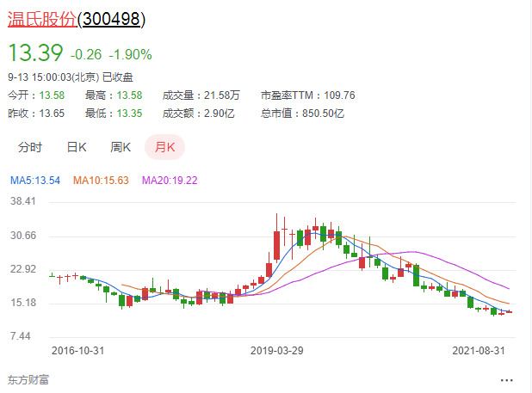Viewport: 532px width, 393px height.
Task: Click the 成交量 21.58万 value
Action: pos(222,95)
